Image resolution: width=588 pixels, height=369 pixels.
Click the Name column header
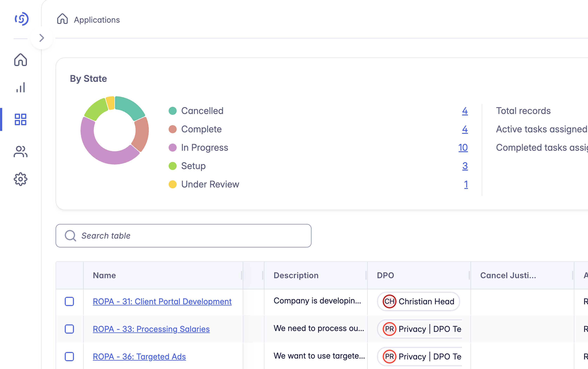(104, 275)
